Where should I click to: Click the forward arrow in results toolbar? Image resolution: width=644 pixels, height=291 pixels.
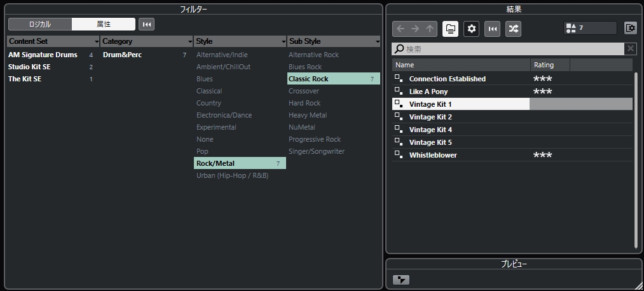pos(416,29)
